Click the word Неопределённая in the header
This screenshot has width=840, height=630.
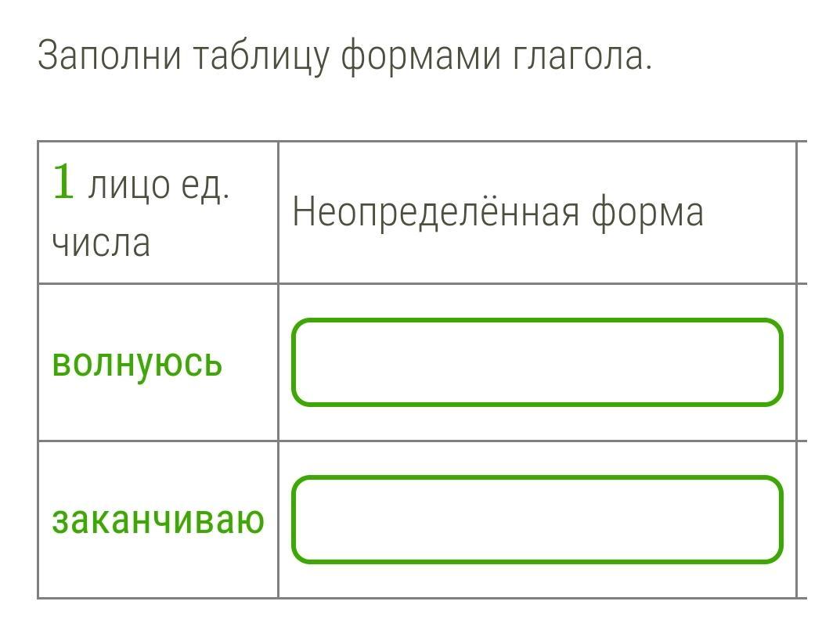(x=436, y=212)
